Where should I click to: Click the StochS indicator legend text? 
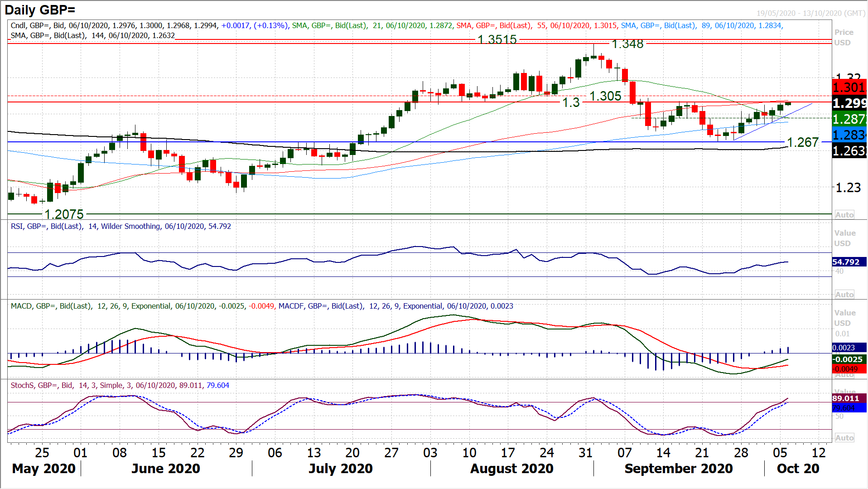pyautogui.click(x=120, y=385)
